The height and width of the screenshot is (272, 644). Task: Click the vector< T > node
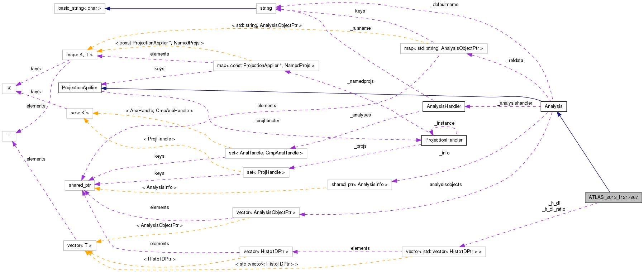pyautogui.click(x=80, y=245)
